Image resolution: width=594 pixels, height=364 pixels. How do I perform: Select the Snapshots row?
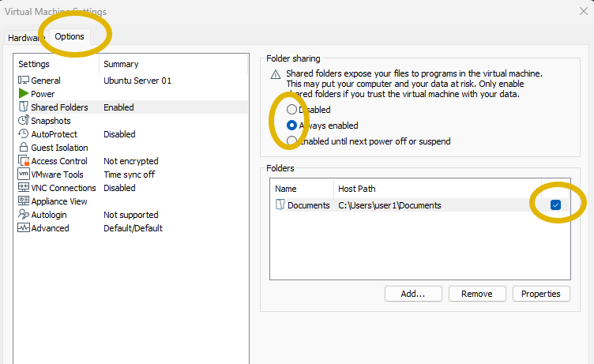point(131,121)
